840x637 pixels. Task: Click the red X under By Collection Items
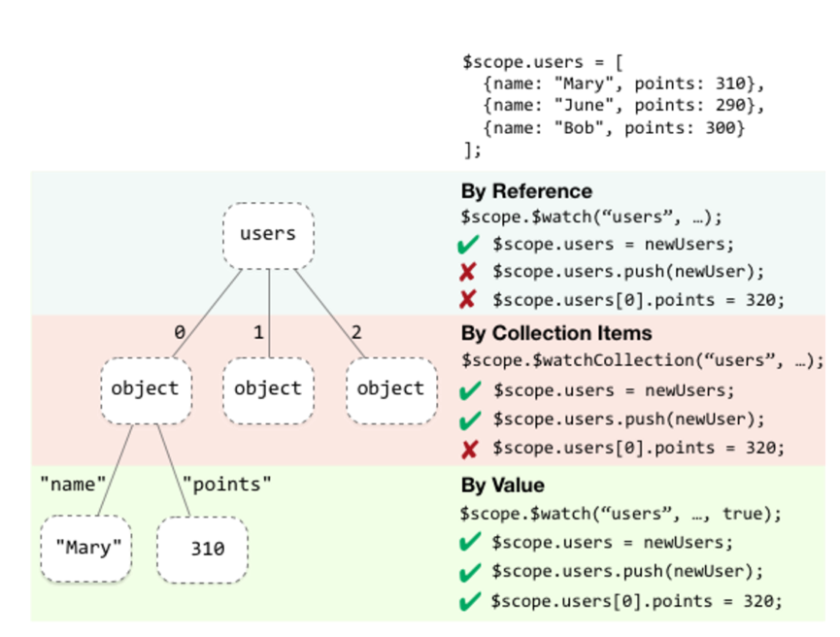[471, 448]
